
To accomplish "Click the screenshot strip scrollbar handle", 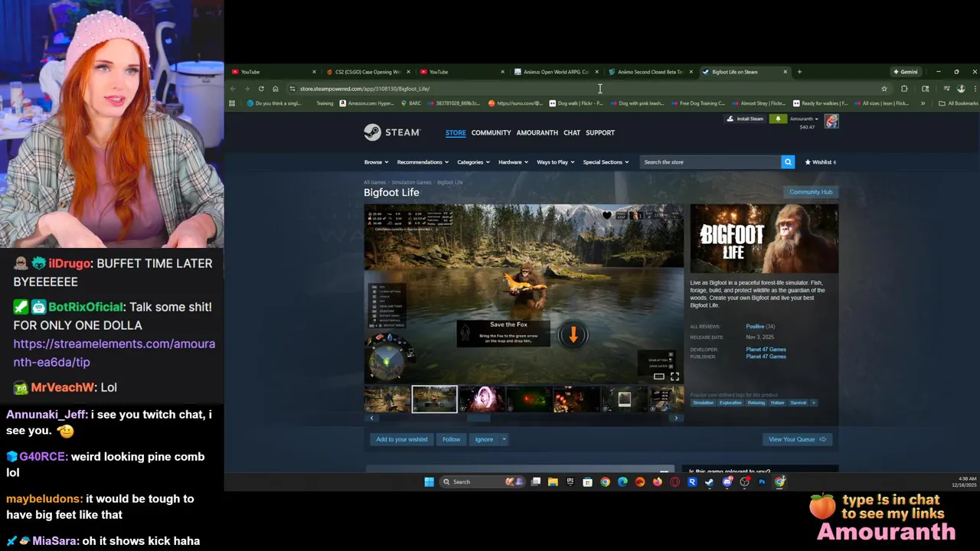I will (479, 418).
